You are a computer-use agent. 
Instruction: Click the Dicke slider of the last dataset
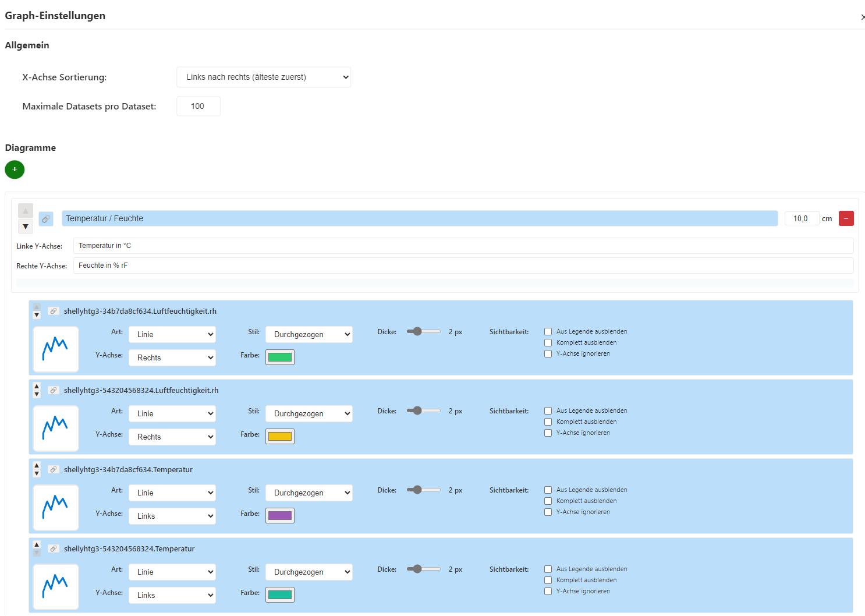(424, 569)
